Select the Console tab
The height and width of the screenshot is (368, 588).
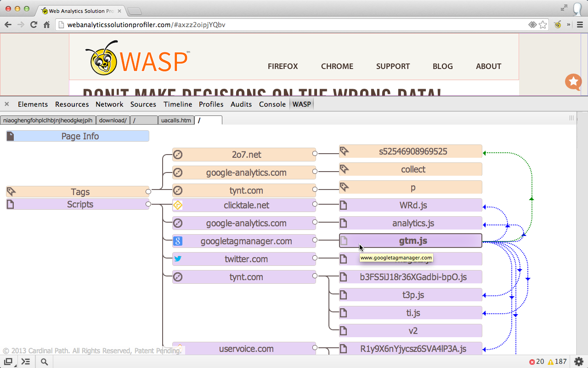(x=272, y=104)
